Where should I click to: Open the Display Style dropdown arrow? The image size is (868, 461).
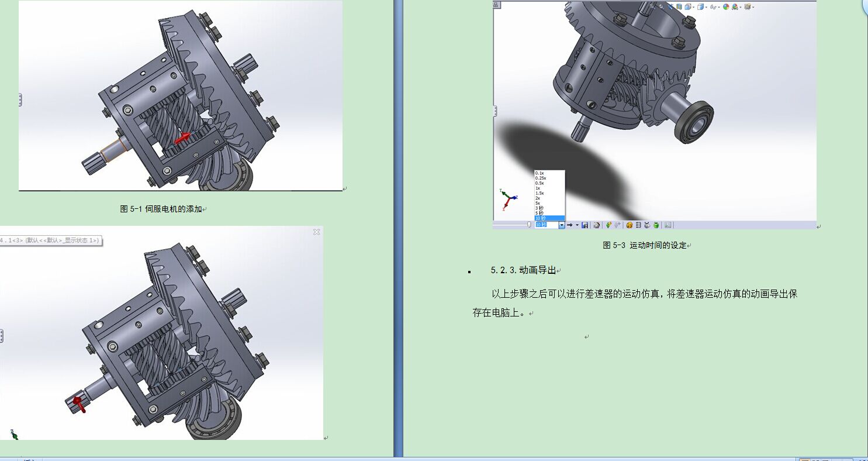pyautogui.click(x=706, y=6)
